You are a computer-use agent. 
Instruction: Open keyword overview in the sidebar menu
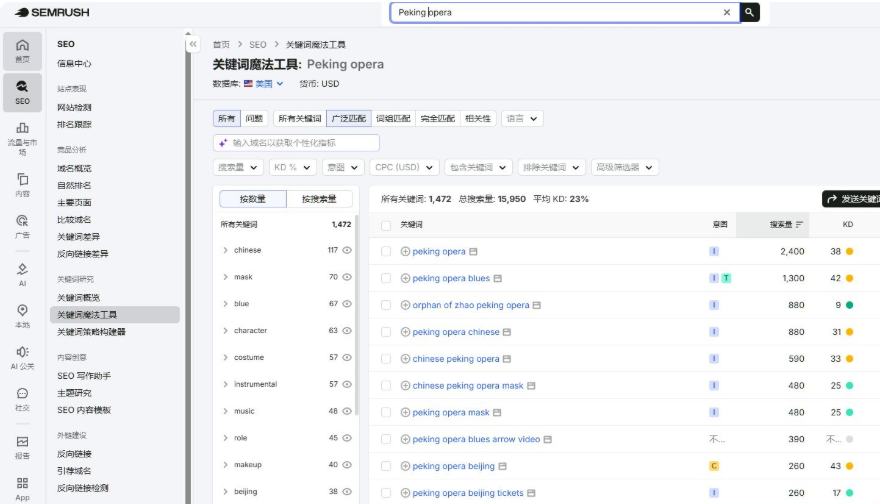click(x=78, y=297)
